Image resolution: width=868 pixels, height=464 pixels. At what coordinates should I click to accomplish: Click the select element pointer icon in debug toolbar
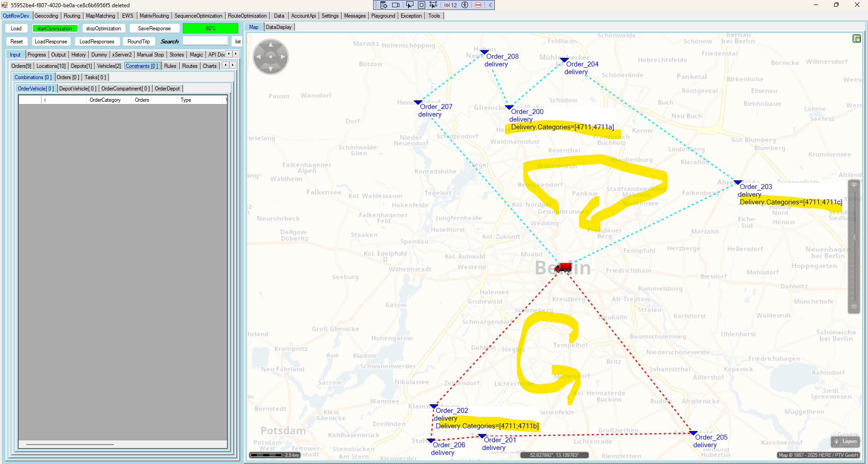pyautogui.click(x=409, y=5)
